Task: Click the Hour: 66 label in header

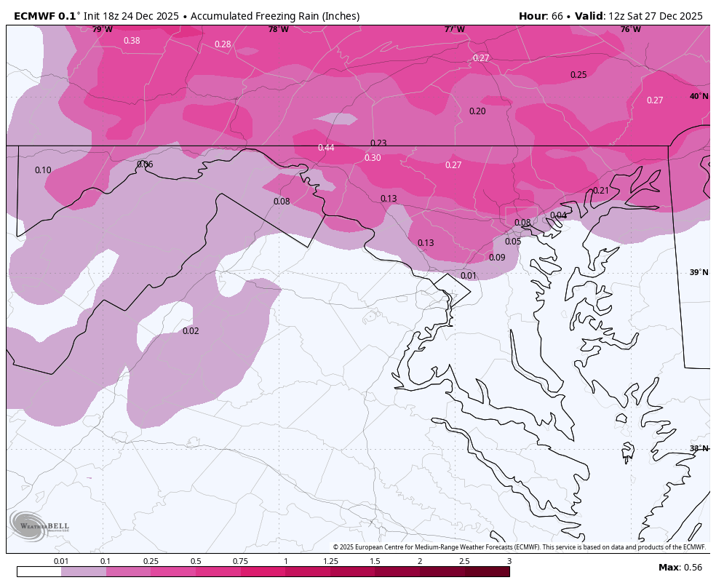Action: pyautogui.click(x=541, y=16)
